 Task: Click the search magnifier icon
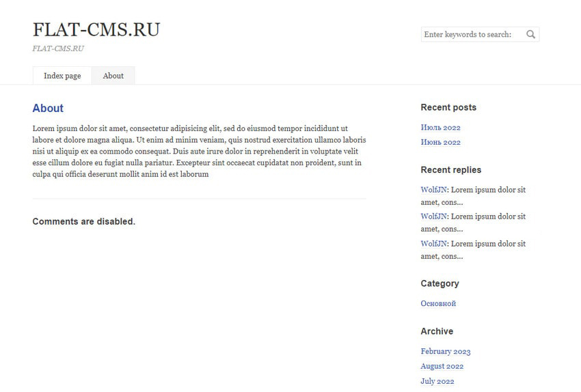[x=530, y=34]
